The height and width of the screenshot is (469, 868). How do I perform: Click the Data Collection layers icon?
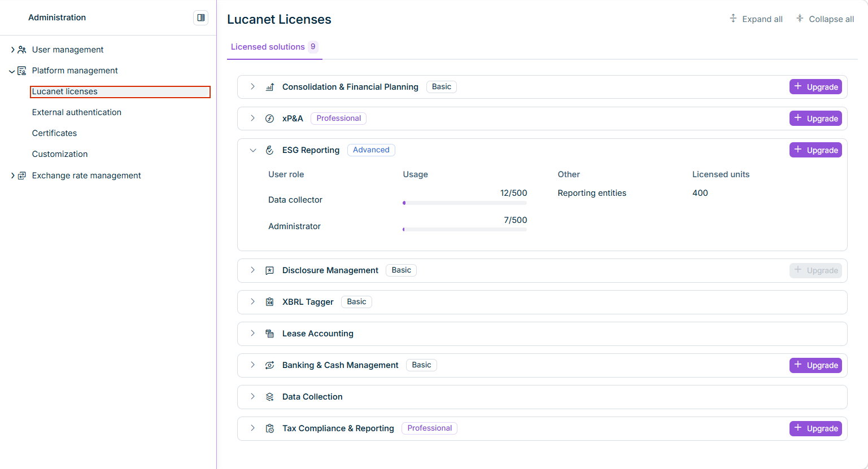270,397
